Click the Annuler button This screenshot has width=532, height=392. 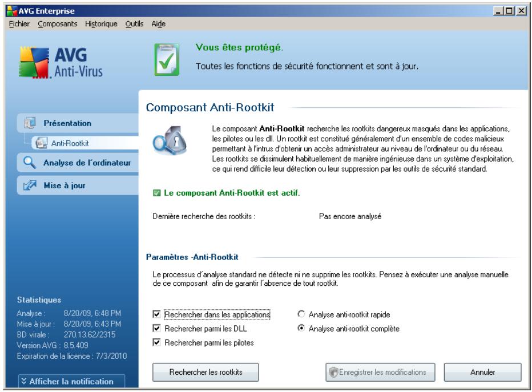tap(482, 373)
